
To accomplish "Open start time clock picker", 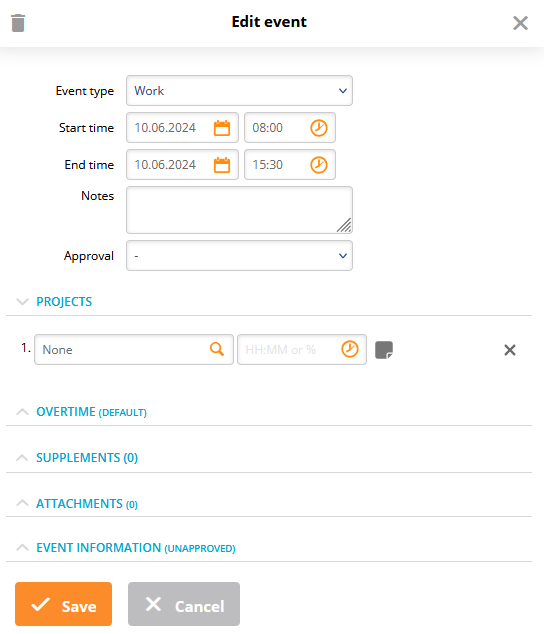I will click(319, 128).
